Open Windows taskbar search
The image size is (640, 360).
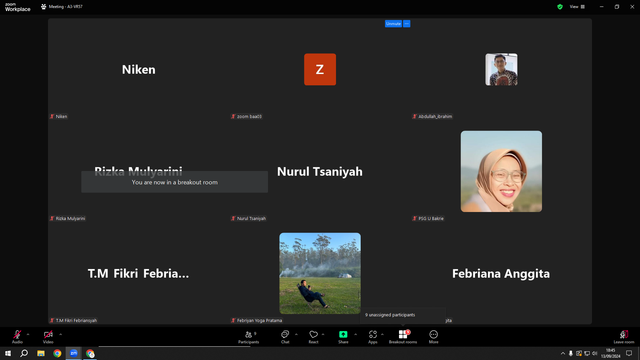coord(24,353)
